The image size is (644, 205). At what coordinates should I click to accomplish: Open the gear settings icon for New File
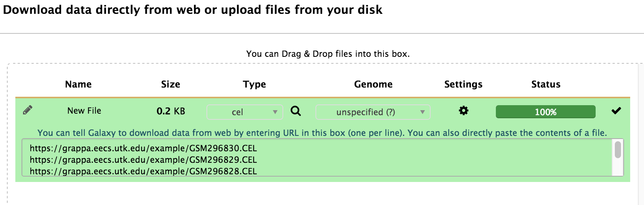[464, 111]
